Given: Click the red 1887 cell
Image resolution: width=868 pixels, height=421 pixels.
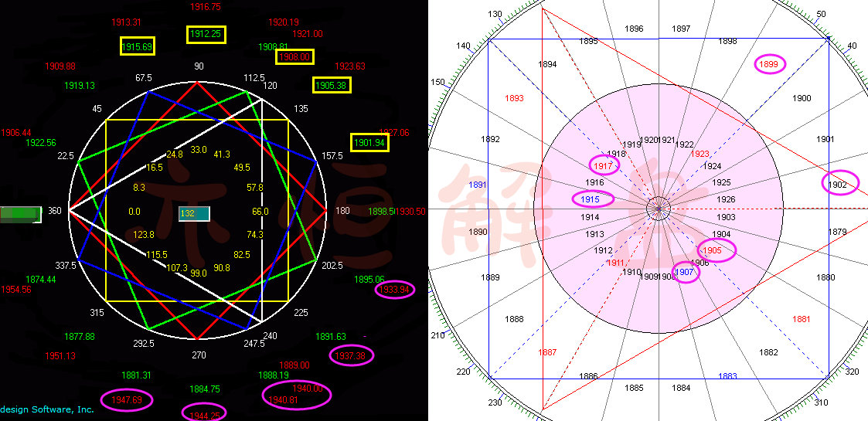Looking at the screenshot, I should coord(547,351).
